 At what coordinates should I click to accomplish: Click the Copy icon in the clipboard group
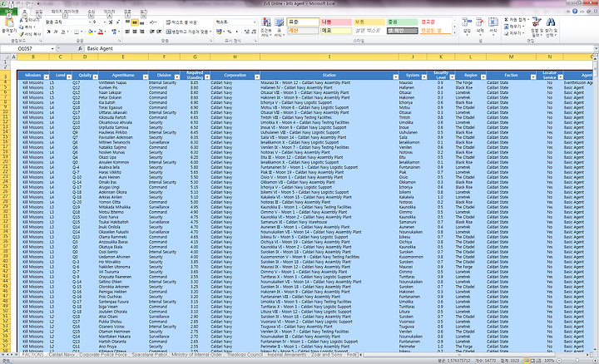point(21,27)
